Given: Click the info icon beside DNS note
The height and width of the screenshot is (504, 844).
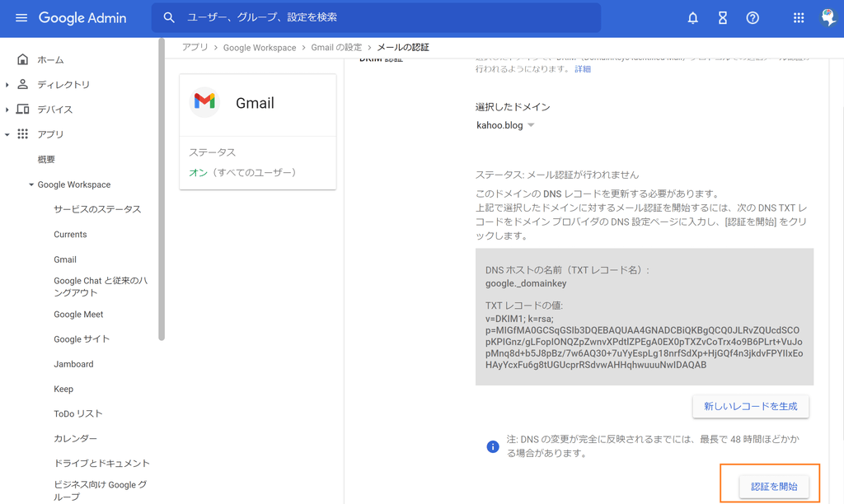Looking at the screenshot, I should pyautogui.click(x=493, y=446).
